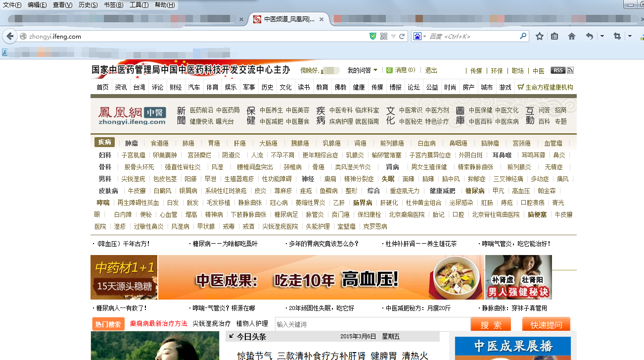The image size is (644, 360).
Task: Click the 中药材1+1 banner image
Action: pos(124,277)
